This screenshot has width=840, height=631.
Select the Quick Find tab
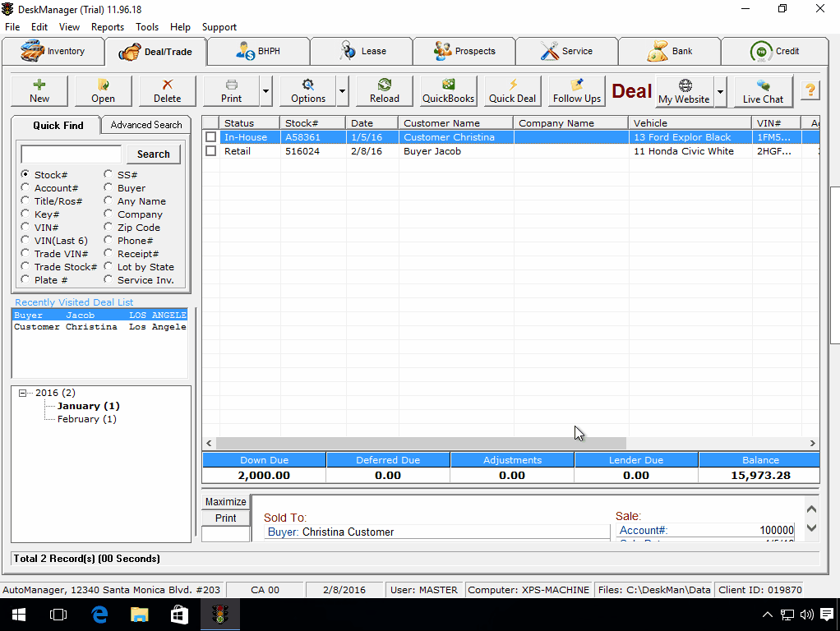[x=58, y=126]
